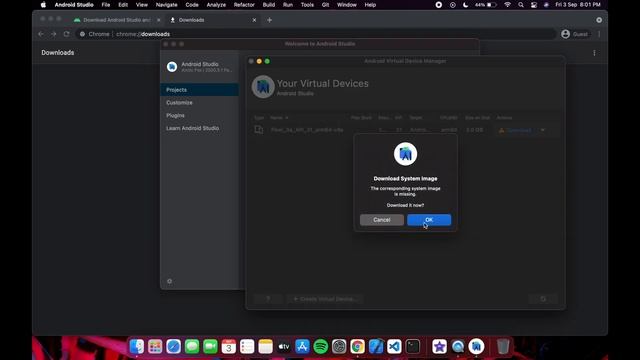Open Visual Studio Code from the dock
640x360 pixels.
(394, 347)
